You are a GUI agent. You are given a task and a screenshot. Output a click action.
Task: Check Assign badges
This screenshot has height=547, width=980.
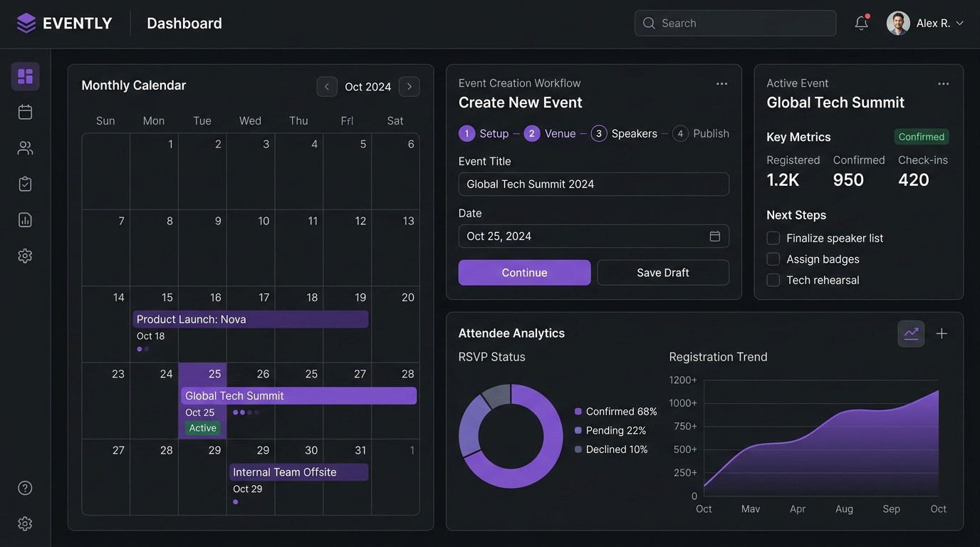click(x=773, y=259)
